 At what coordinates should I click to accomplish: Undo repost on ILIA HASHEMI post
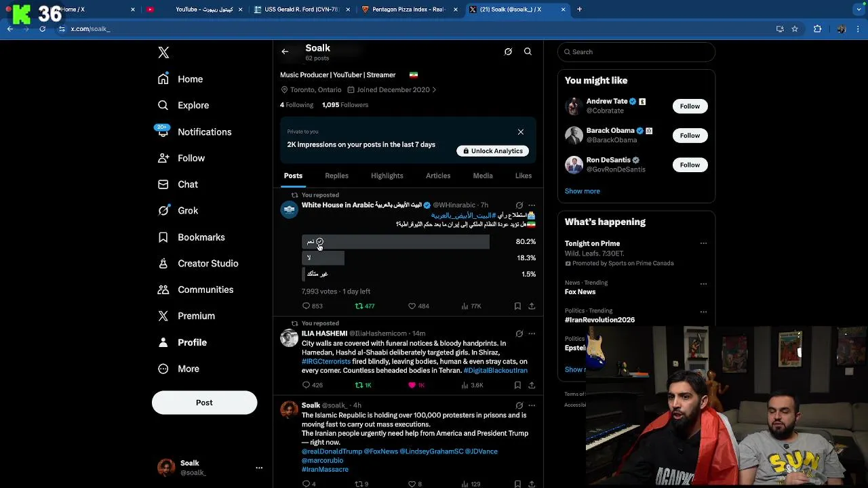click(x=363, y=385)
